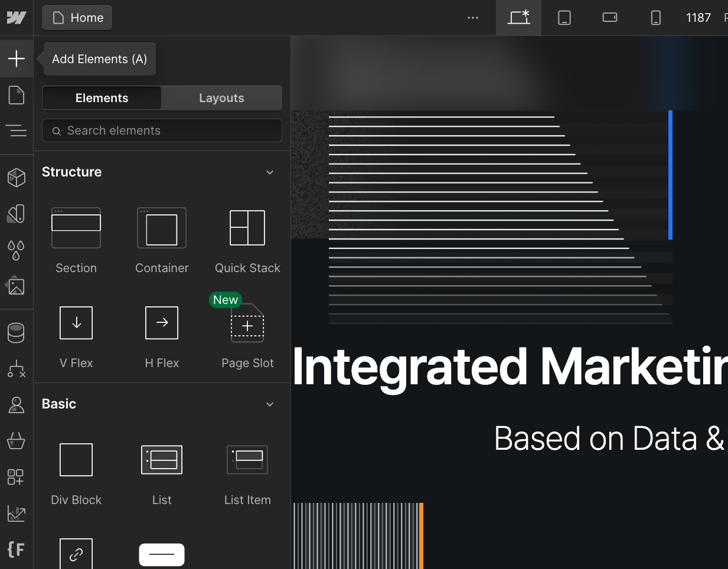Select the Integrated Marketing heading on canvas

[510, 367]
